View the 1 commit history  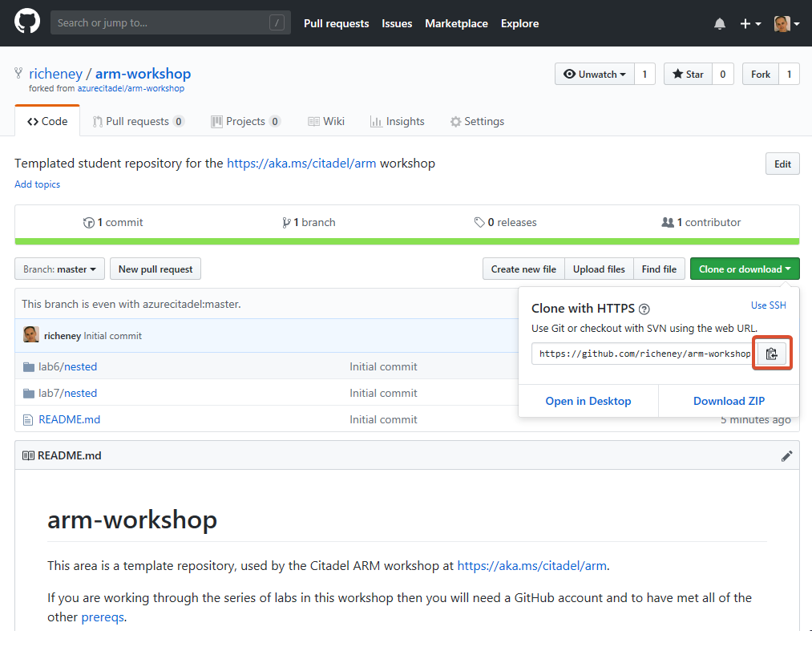click(113, 222)
